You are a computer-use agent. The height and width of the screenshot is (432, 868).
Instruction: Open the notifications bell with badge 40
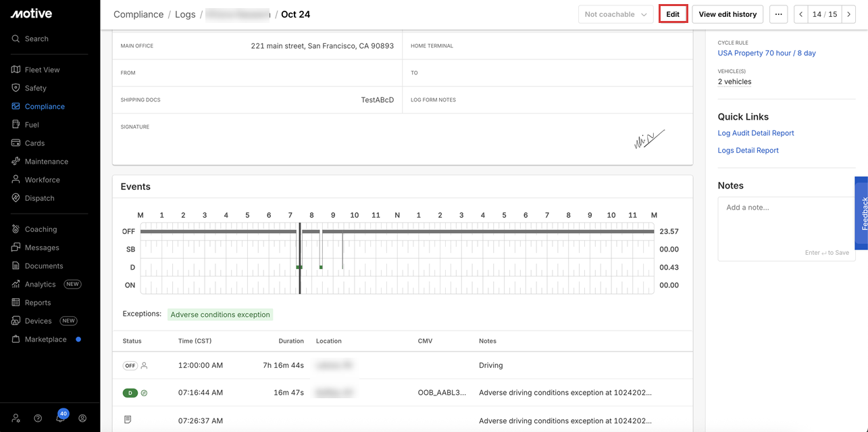point(60,418)
